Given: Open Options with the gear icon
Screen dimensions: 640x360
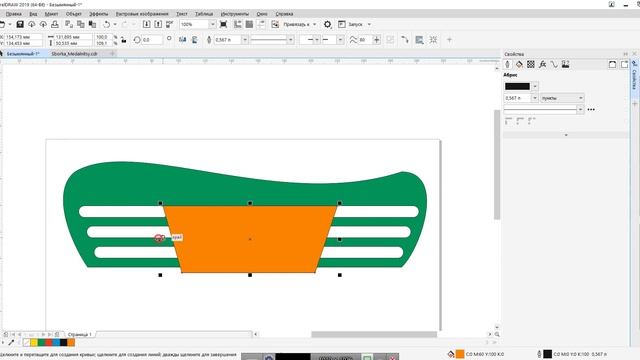Looking at the screenshot, I should (327, 24).
